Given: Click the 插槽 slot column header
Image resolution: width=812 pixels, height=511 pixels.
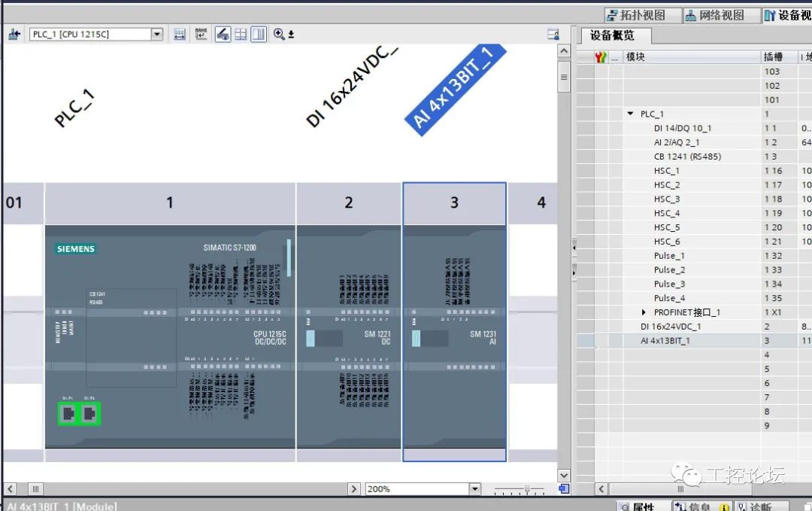Looking at the screenshot, I should (x=779, y=57).
